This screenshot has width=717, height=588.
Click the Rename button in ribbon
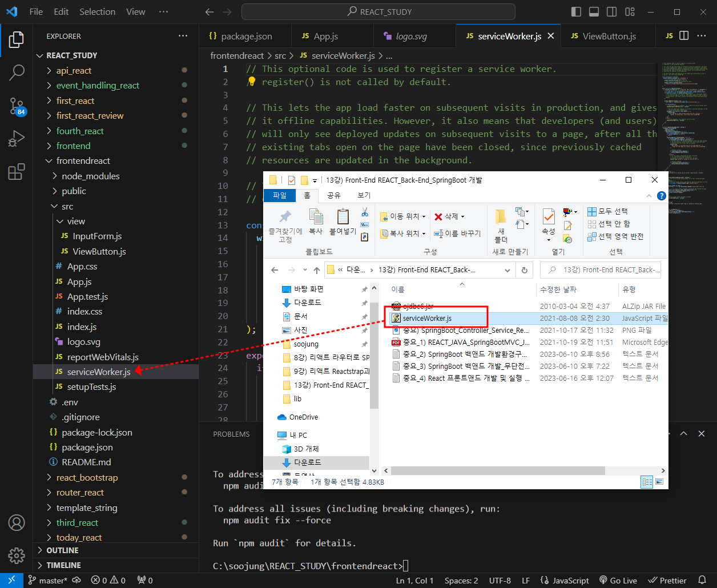click(x=457, y=233)
